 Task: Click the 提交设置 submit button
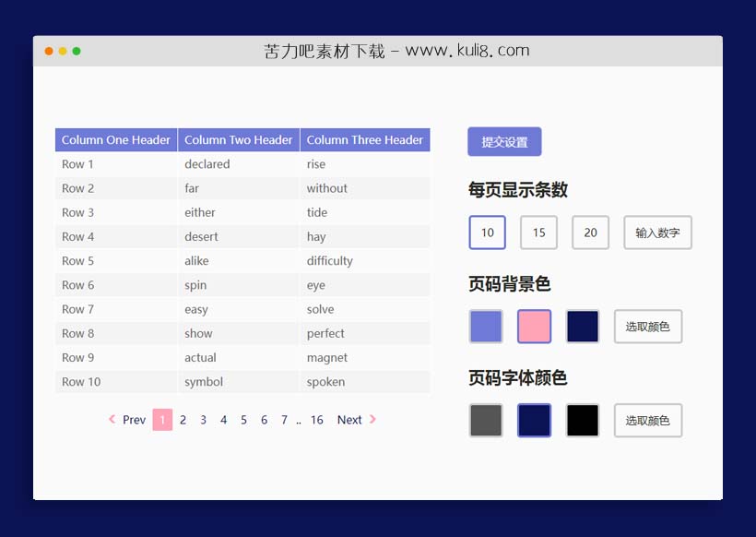[x=504, y=141]
